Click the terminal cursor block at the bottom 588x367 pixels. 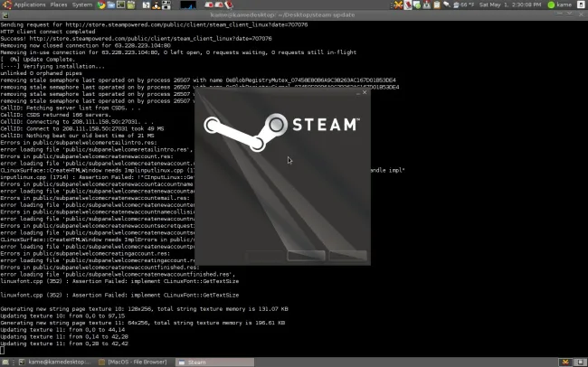point(2,351)
